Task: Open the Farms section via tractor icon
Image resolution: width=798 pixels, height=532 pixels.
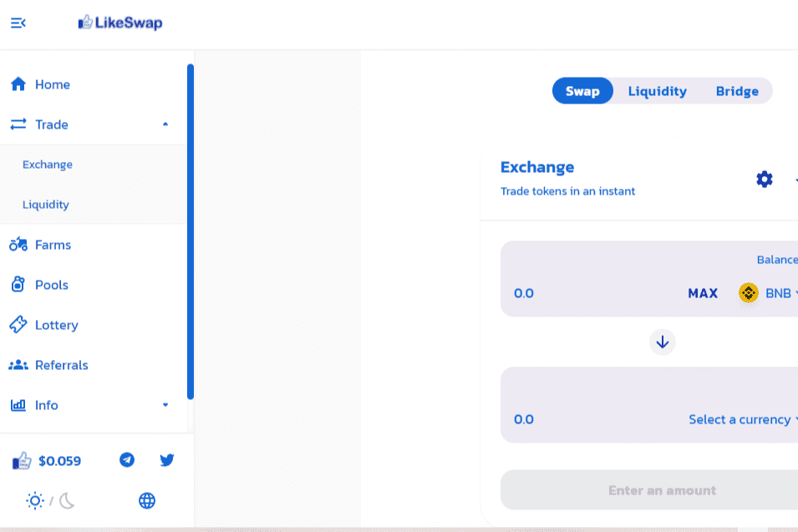Action: click(17, 244)
